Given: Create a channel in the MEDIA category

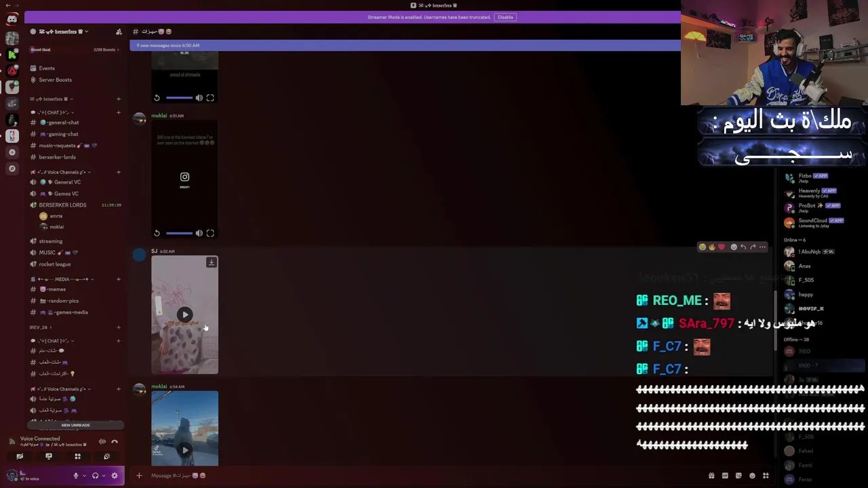Looking at the screenshot, I should [x=119, y=279].
